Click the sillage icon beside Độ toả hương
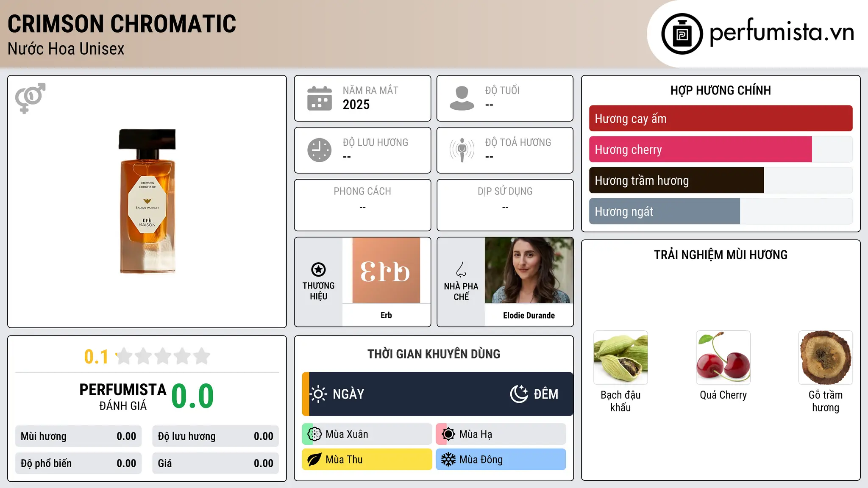 click(462, 150)
